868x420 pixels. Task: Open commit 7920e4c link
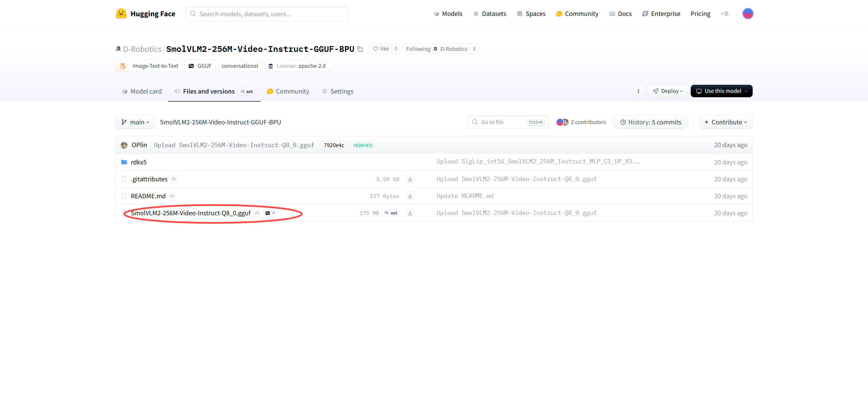(x=334, y=145)
